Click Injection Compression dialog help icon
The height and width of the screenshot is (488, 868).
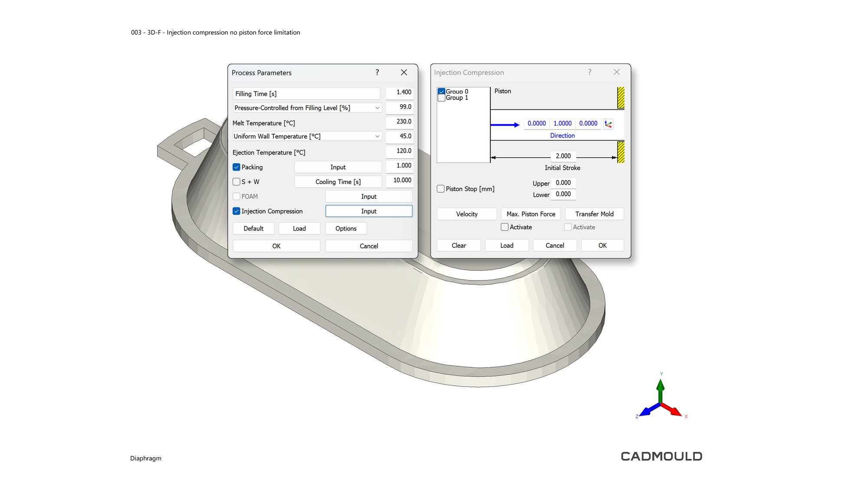[589, 72]
